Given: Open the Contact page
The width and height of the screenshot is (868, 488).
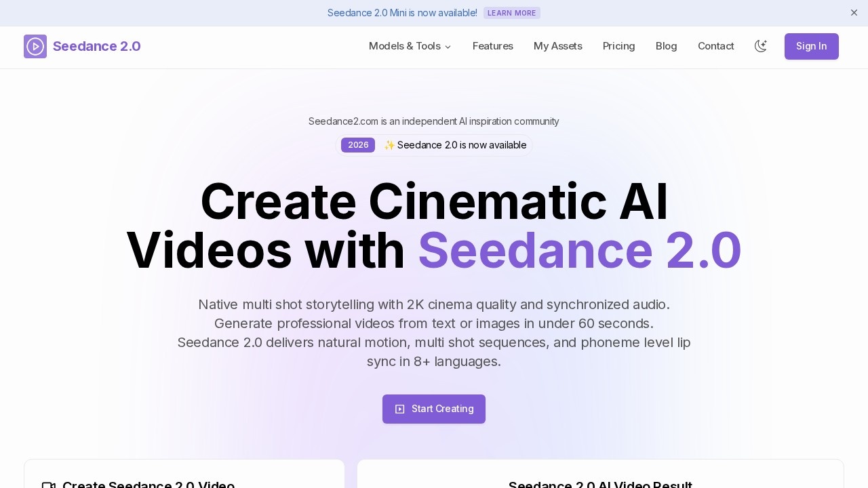Looking at the screenshot, I should pyautogui.click(x=716, y=46).
